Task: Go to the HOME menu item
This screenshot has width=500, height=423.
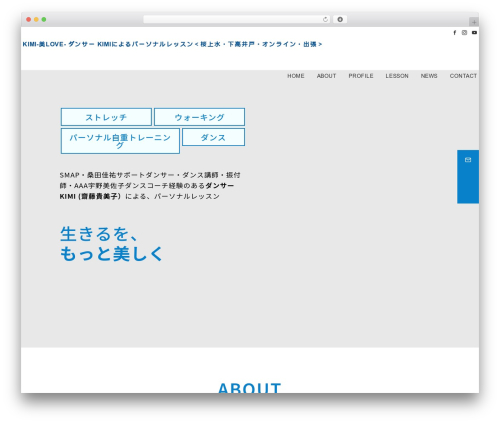Action: (x=296, y=76)
